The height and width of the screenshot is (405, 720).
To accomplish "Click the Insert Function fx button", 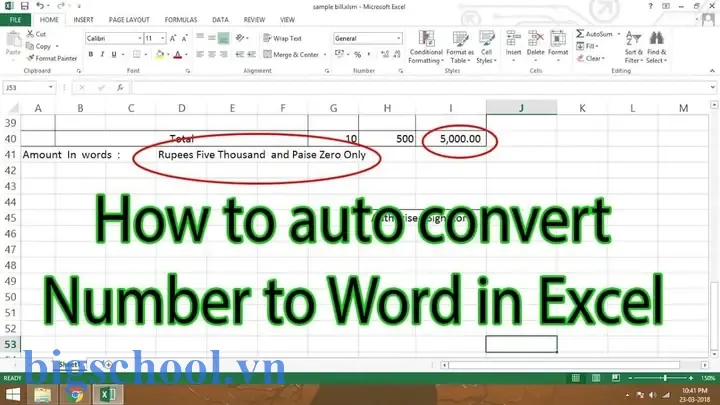I will [x=120, y=87].
